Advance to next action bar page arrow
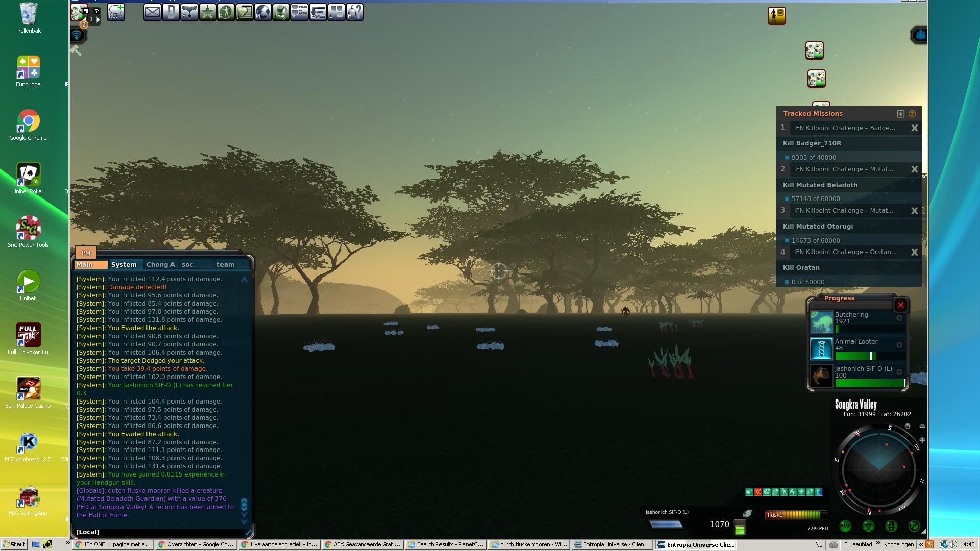Screen dimensions: 980x551 click(98, 19)
